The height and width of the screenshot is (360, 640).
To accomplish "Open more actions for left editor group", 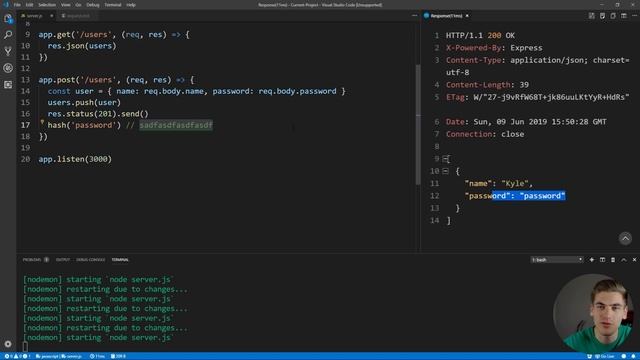I will 414,16.
